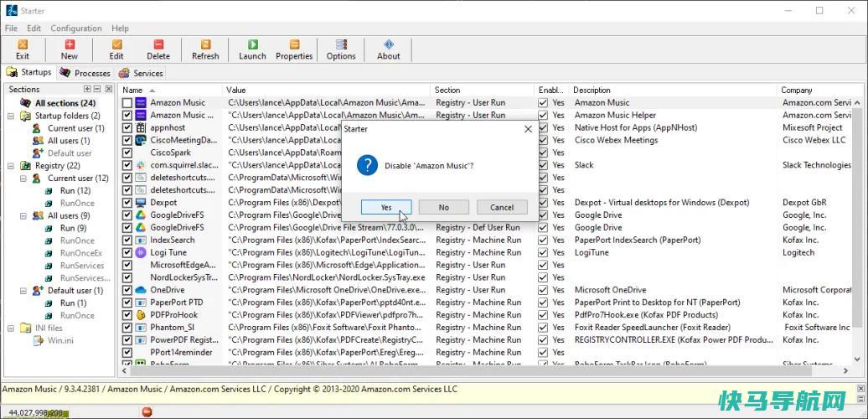The height and width of the screenshot is (419, 868).
Task: Open the Edit menu in menu bar
Action: tap(34, 28)
